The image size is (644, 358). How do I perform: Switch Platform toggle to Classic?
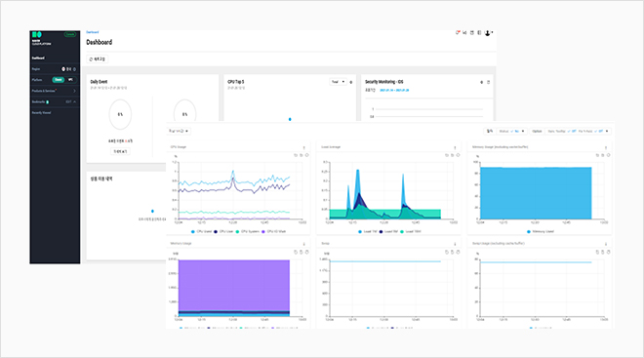pos(59,80)
